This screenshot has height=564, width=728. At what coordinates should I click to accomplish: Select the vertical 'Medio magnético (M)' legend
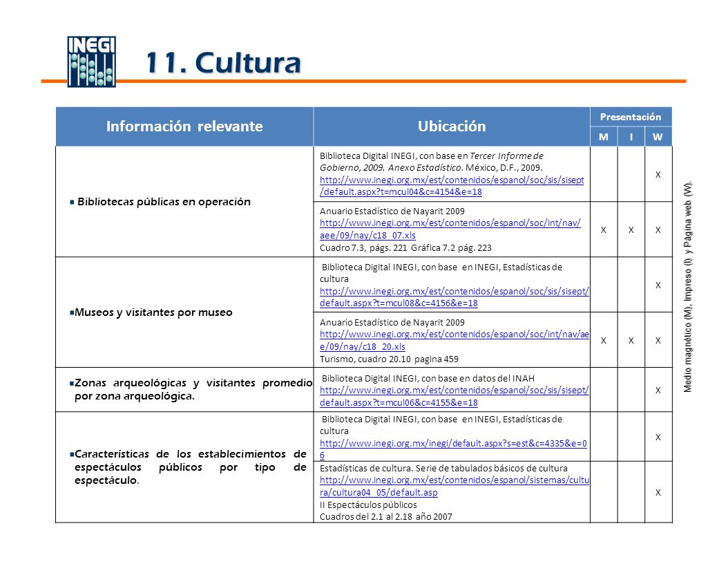[688, 286]
